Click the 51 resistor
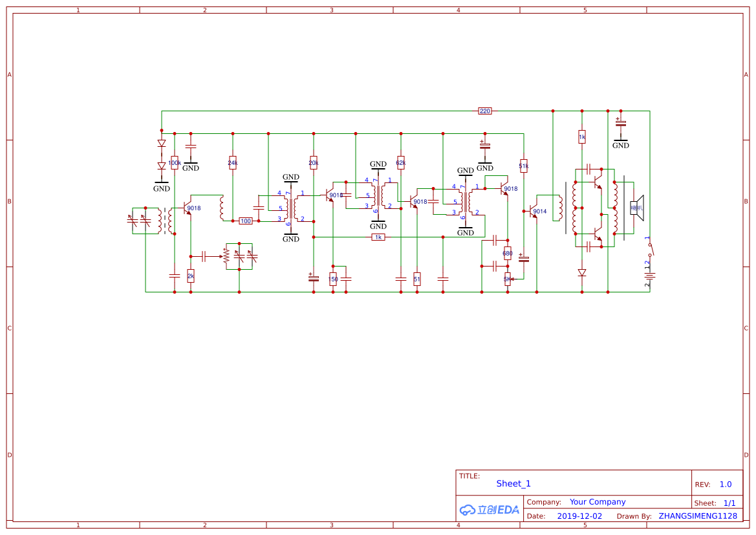 click(416, 279)
